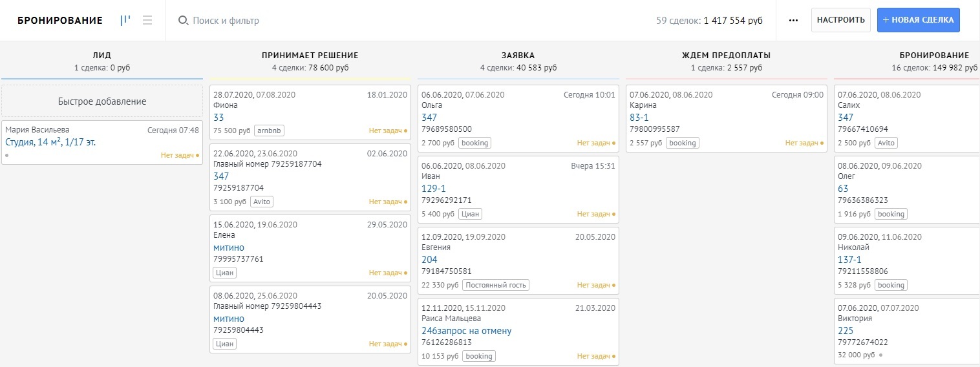Click the "arnbnb" tag on Фиона's deal
980x367 pixels.
click(x=269, y=131)
